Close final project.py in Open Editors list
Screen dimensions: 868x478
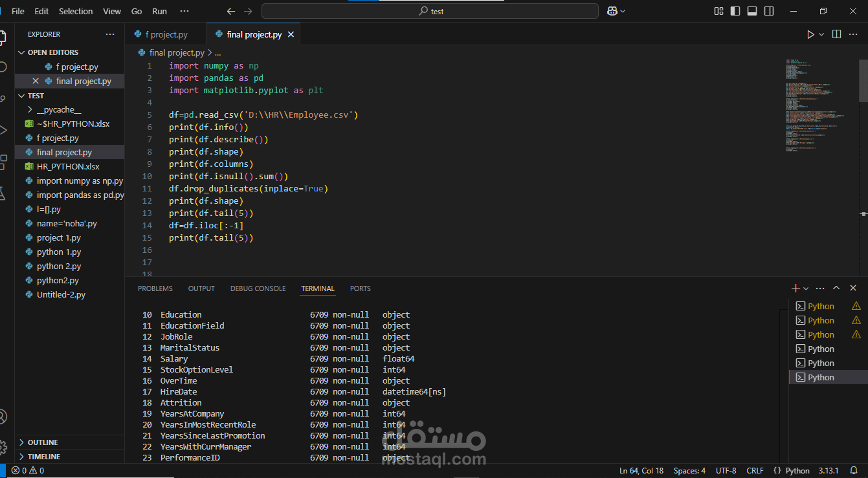[36, 81]
